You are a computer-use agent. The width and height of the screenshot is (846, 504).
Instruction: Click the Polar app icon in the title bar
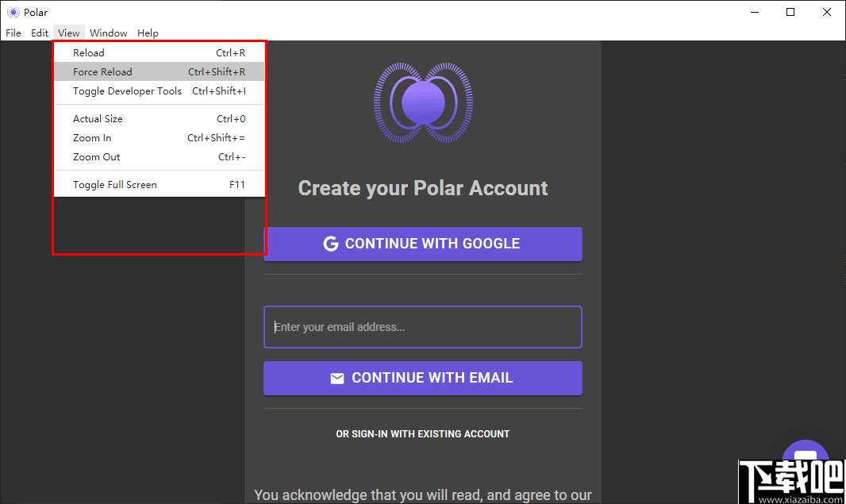13,12
